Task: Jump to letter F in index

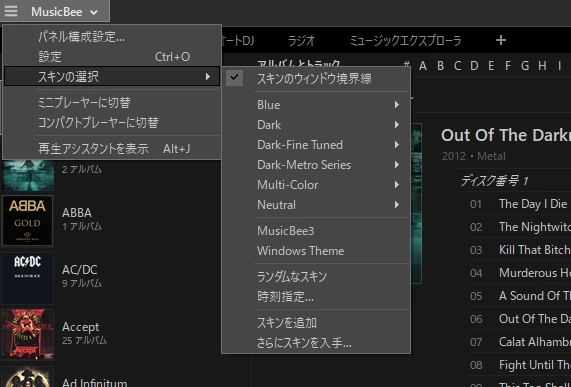Action: click(508, 66)
